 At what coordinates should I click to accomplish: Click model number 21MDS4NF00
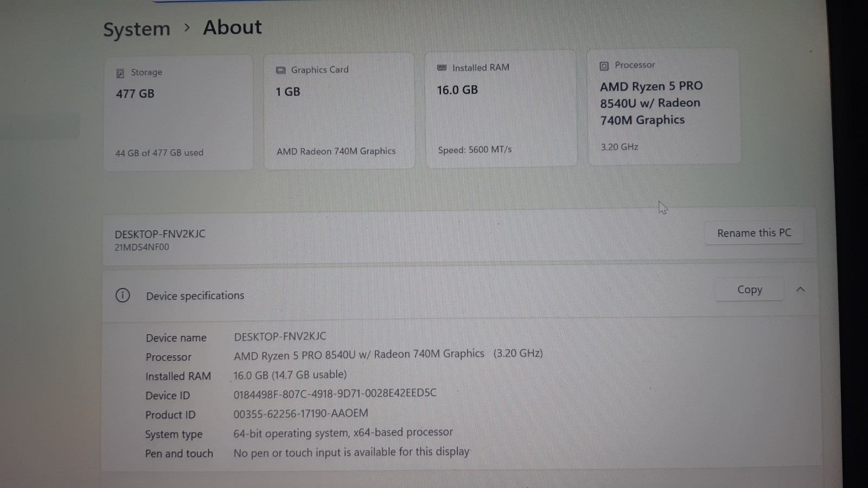point(142,247)
